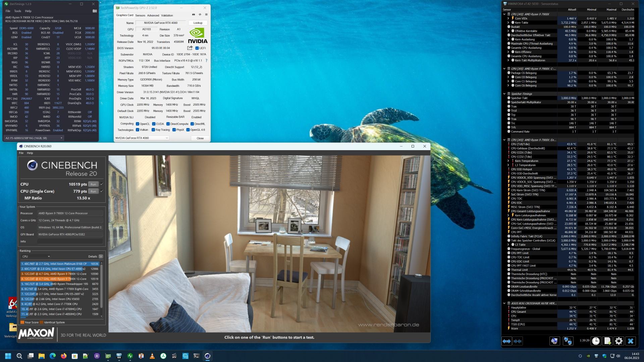Switch to the GPU-Z Sensors tab
The height and width of the screenshot is (362, 644).
(140, 15)
